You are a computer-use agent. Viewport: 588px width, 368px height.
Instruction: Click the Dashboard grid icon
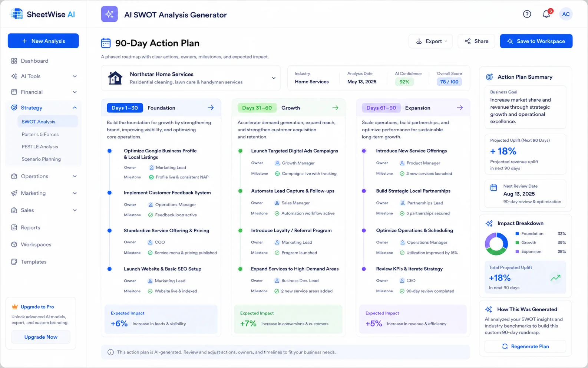(14, 61)
